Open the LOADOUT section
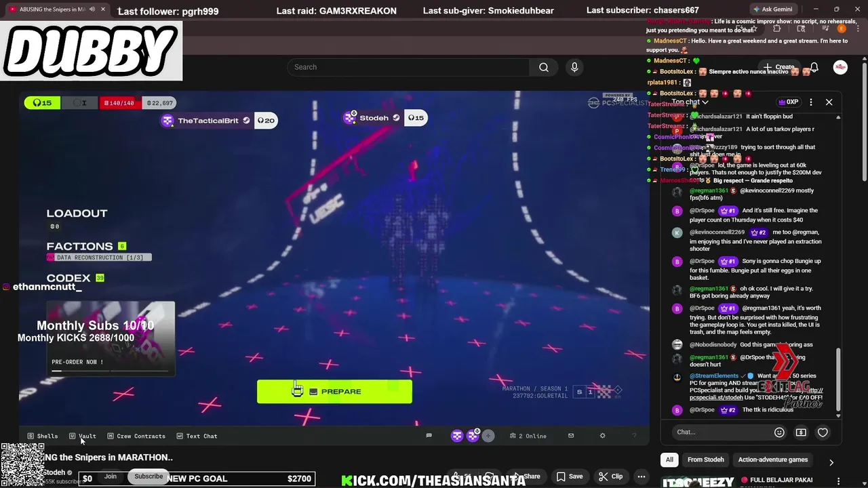 click(x=77, y=213)
